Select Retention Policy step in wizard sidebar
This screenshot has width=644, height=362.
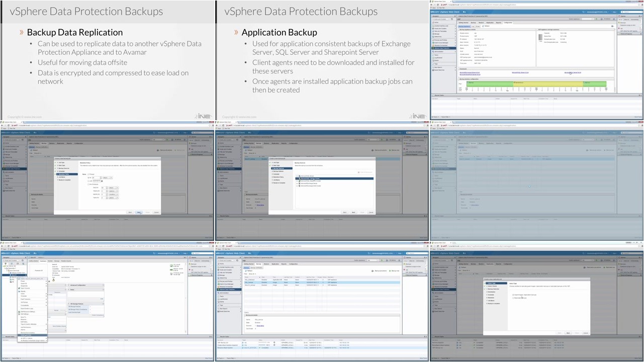(67, 174)
